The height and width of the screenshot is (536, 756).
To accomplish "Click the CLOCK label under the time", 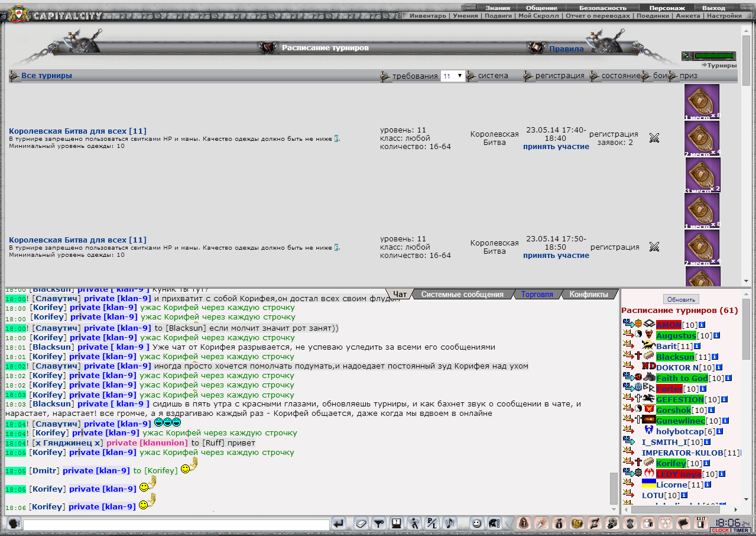I will [720, 530].
